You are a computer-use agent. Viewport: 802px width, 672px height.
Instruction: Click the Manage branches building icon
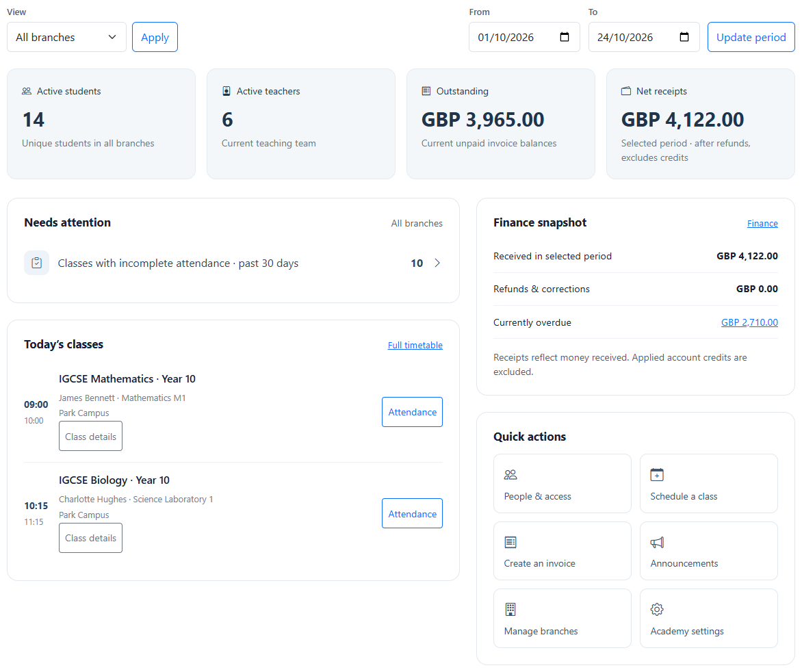click(x=510, y=609)
